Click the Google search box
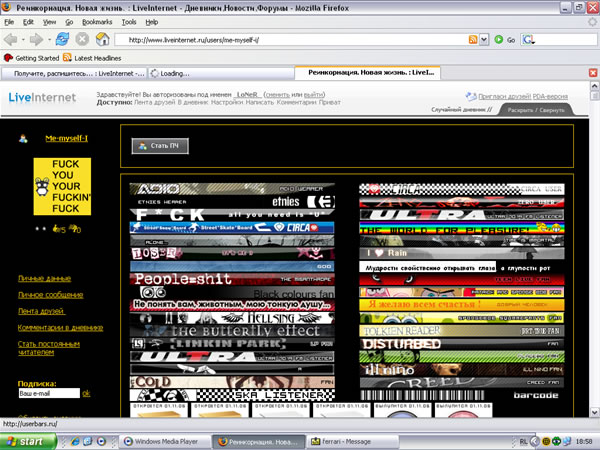The height and width of the screenshot is (450, 600). [x=566, y=39]
